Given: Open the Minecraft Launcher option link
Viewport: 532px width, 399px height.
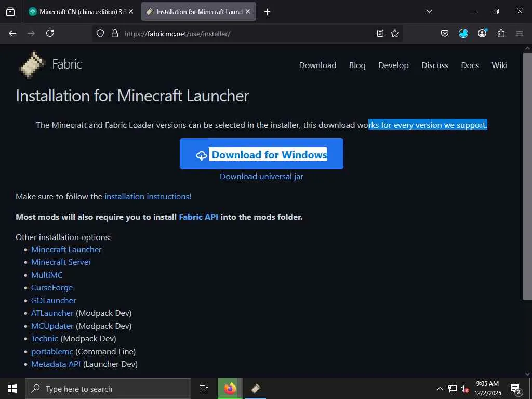Looking at the screenshot, I should pos(66,250).
